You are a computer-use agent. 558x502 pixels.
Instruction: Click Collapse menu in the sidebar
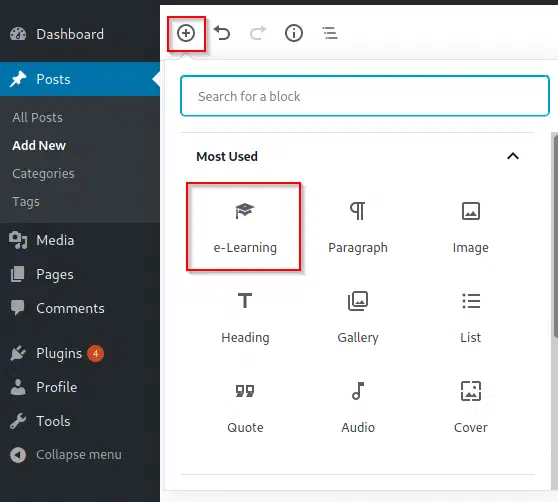tap(66, 454)
